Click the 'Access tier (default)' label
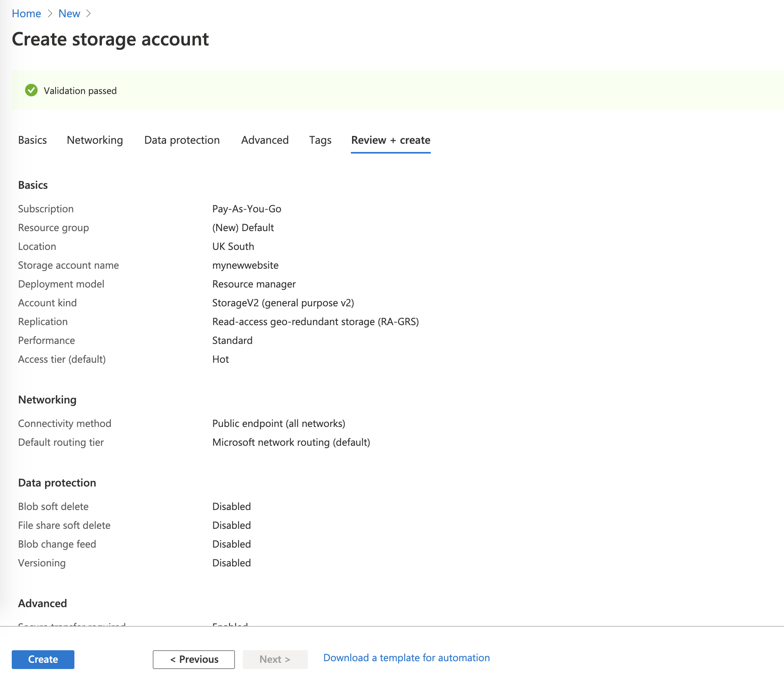This screenshot has width=784, height=680. [62, 359]
